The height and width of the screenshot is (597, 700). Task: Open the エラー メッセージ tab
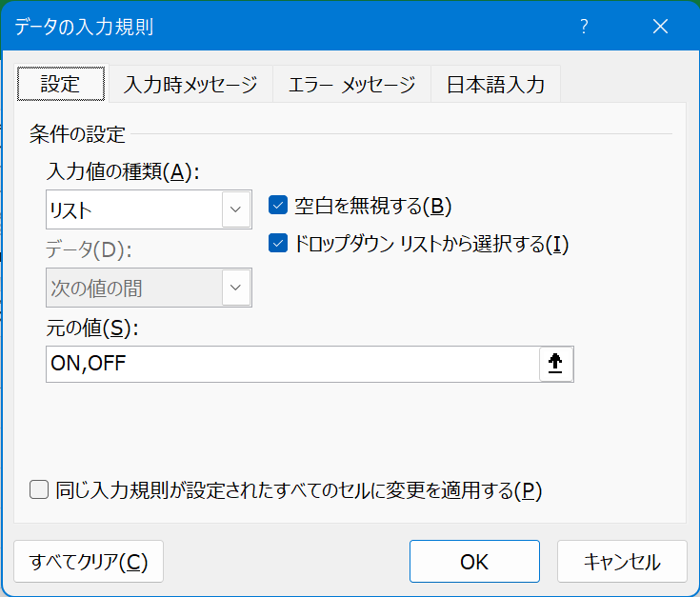tap(351, 85)
